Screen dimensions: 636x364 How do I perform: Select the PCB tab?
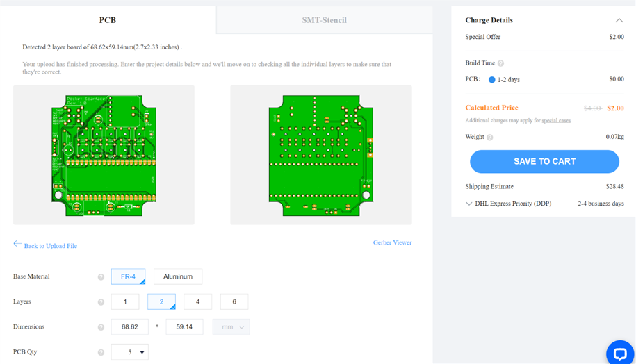108,20
